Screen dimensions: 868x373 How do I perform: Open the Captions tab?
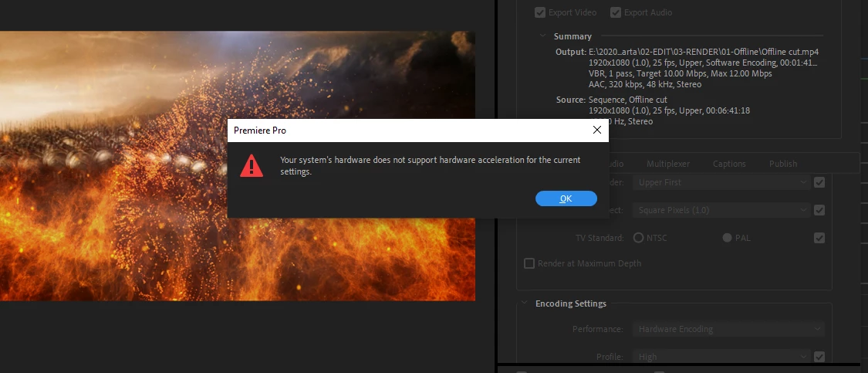click(x=729, y=164)
